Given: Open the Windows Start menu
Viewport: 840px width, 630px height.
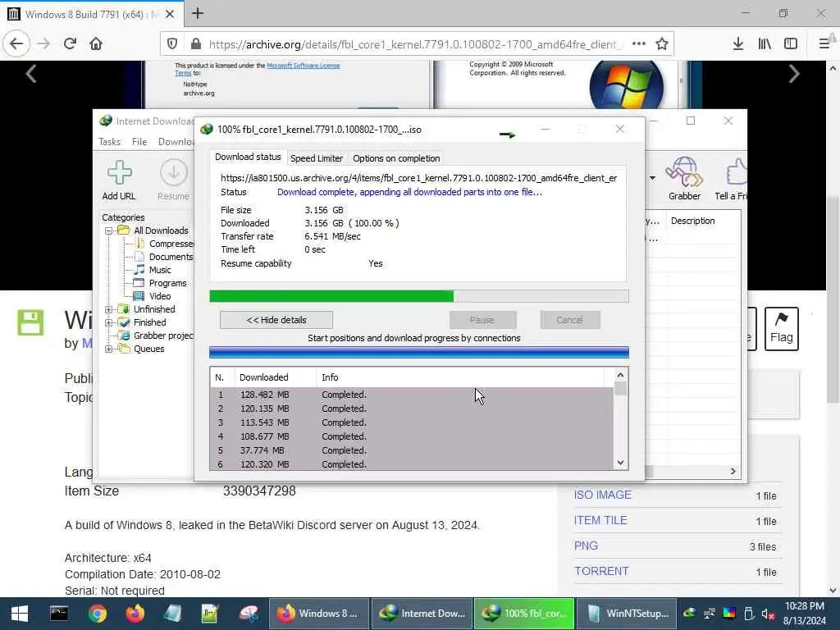Looking at the screenshot, I should coord(20,614).
